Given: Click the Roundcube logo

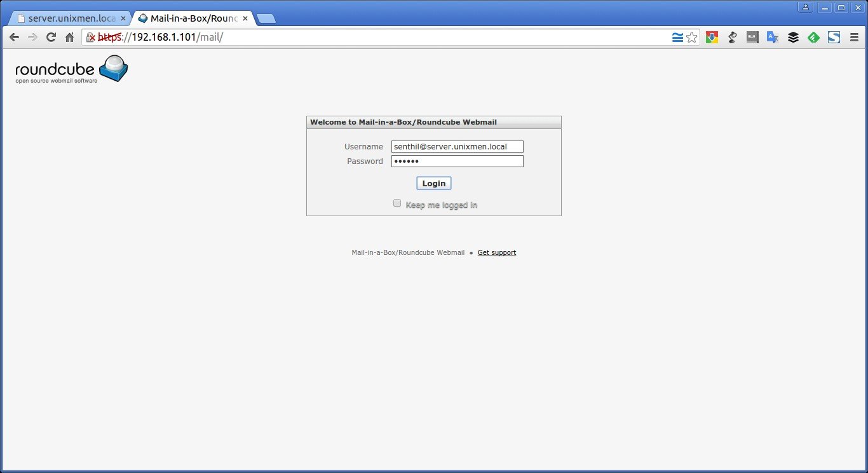Looking at the screenshot, I should [72, 70].
